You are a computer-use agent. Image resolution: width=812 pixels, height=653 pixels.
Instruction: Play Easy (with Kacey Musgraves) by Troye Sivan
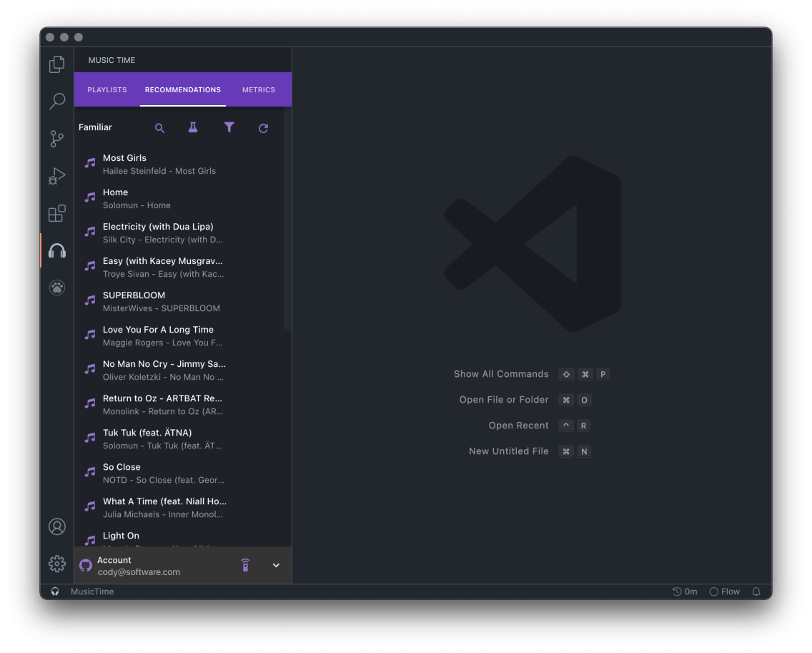179,267
